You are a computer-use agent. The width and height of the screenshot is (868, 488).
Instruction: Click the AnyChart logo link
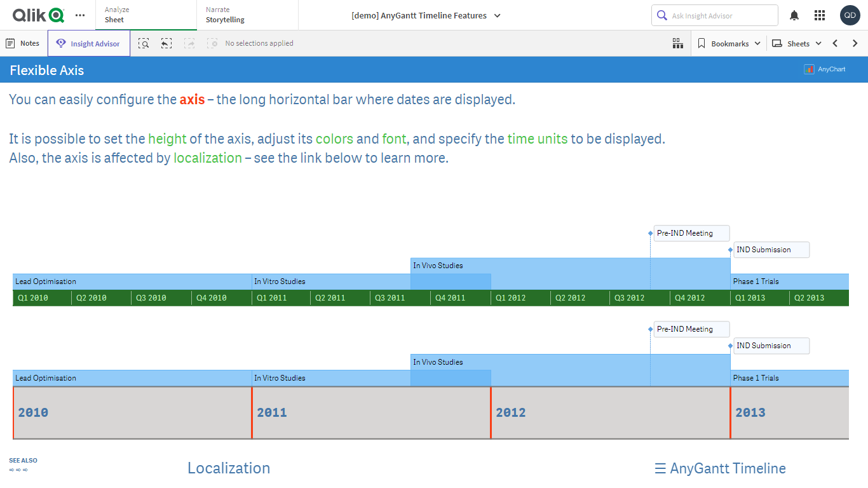pos(825,69)
